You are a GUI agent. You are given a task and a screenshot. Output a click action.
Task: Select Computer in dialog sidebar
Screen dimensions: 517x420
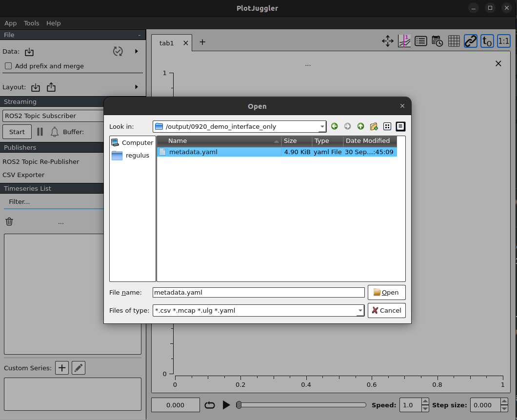click(x=132, y=142)
